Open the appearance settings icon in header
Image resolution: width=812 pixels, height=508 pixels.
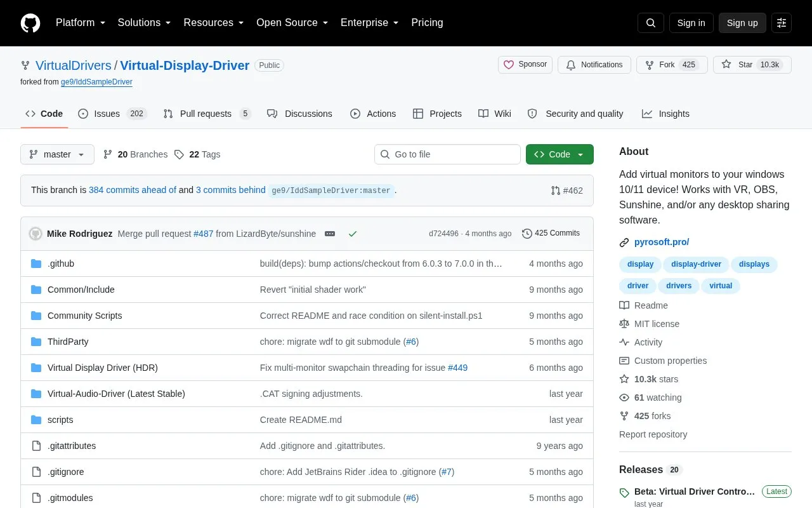click(x=782, y=23)
